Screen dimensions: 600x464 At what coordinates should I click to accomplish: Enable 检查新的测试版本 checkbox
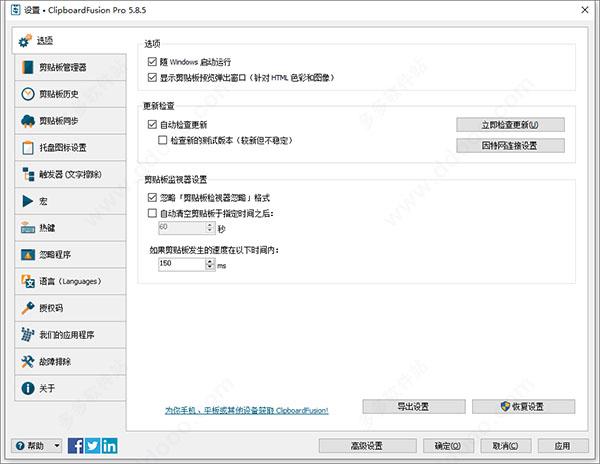tap(163, 140)
